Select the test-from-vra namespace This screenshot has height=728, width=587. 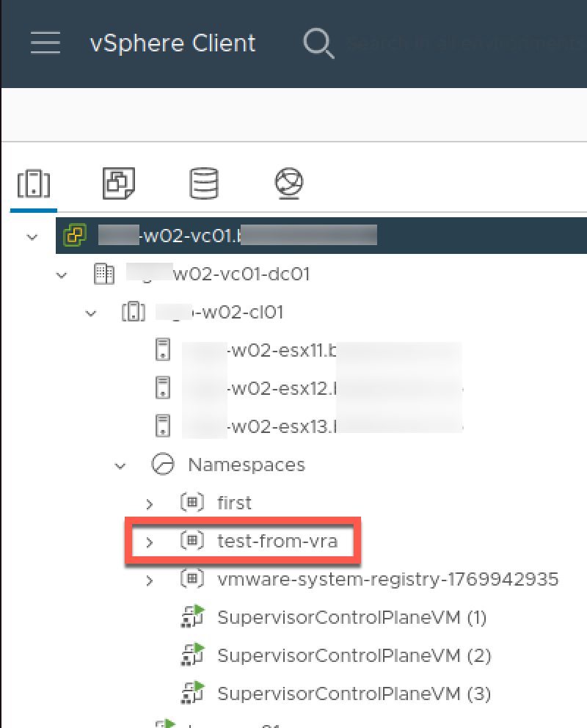click(277, 541)
